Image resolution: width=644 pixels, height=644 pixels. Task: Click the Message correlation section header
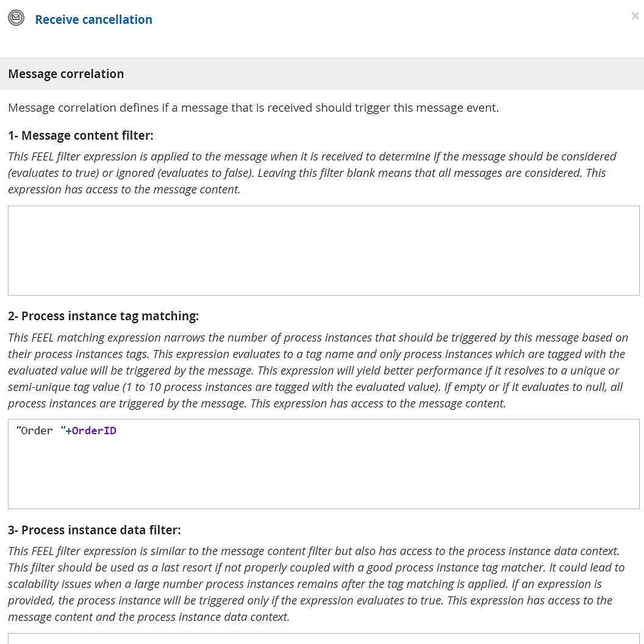(66, 74)
